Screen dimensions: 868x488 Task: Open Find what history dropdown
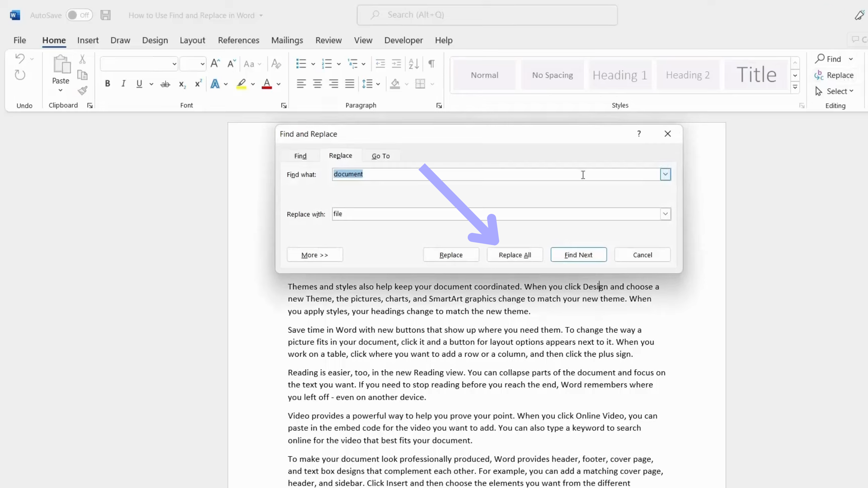(x=665, y=174)
